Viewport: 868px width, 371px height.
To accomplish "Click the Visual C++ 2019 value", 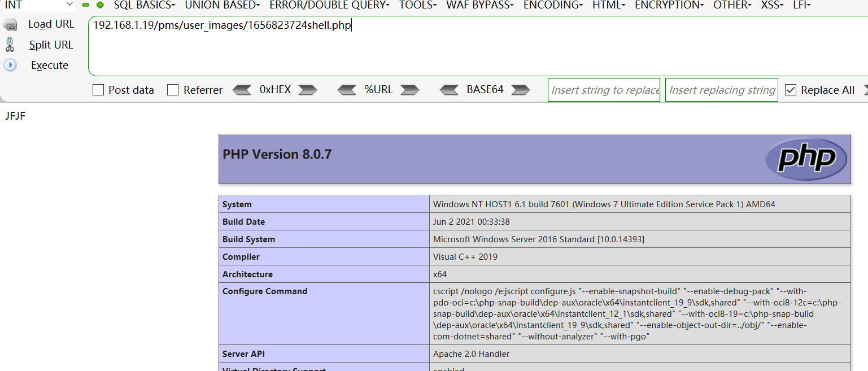I will pos(465,257).
